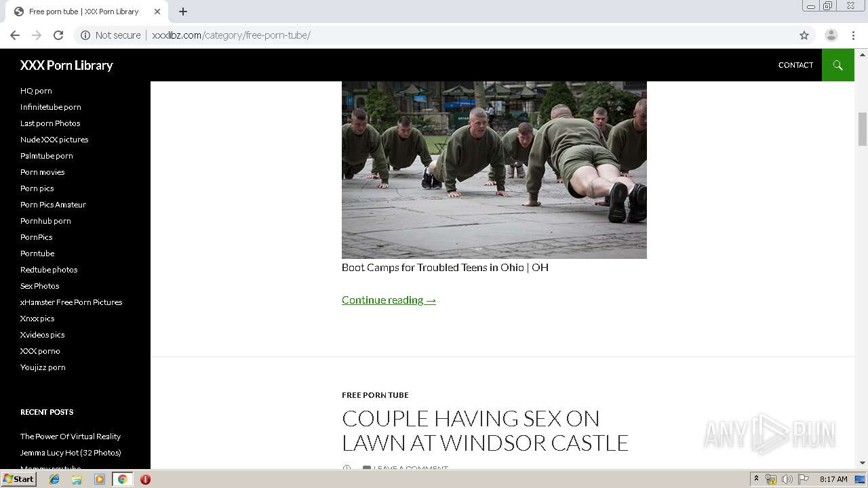The width and height of the screenshot is (868, 488).
Task: Click the scrollbar down arrow
Action: (x=863, y=463)
